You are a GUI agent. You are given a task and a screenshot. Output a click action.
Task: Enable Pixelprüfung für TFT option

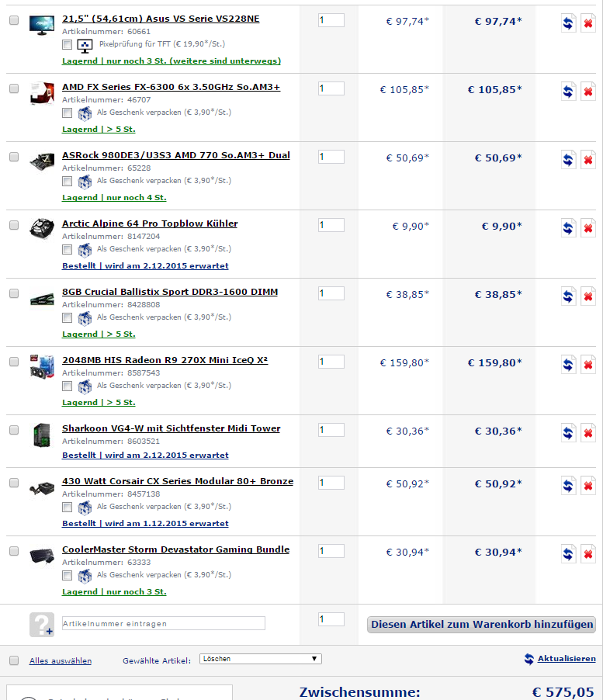coord(67,44)
